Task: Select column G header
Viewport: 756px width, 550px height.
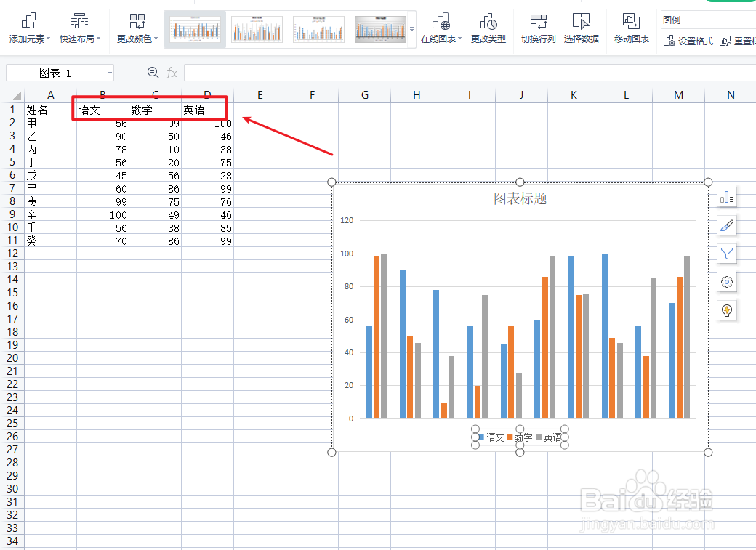Action: 364,95
